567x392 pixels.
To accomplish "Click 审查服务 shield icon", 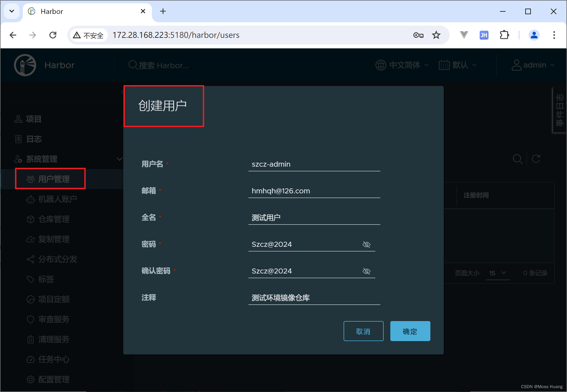I will (x=31, y=319).
